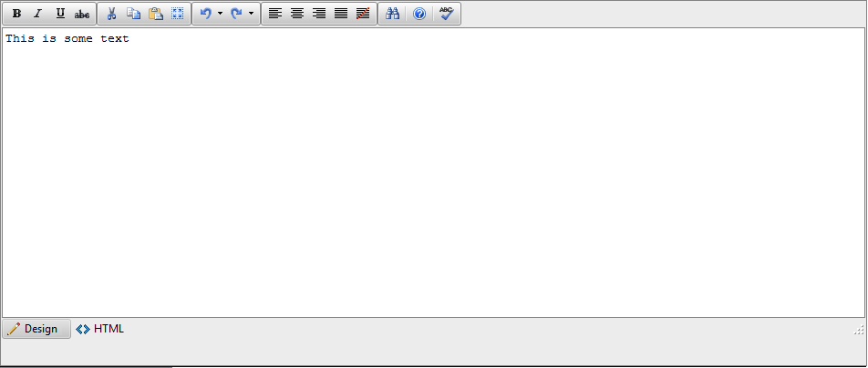Open the Help question mark
This screenshot has height=368, width=868.
pos(419,14)
